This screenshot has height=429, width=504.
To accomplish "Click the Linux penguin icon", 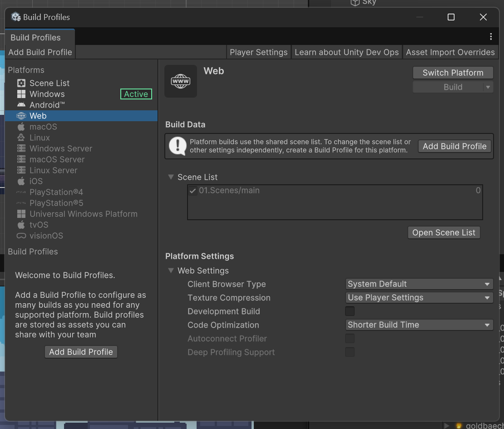I will [21, 138].
